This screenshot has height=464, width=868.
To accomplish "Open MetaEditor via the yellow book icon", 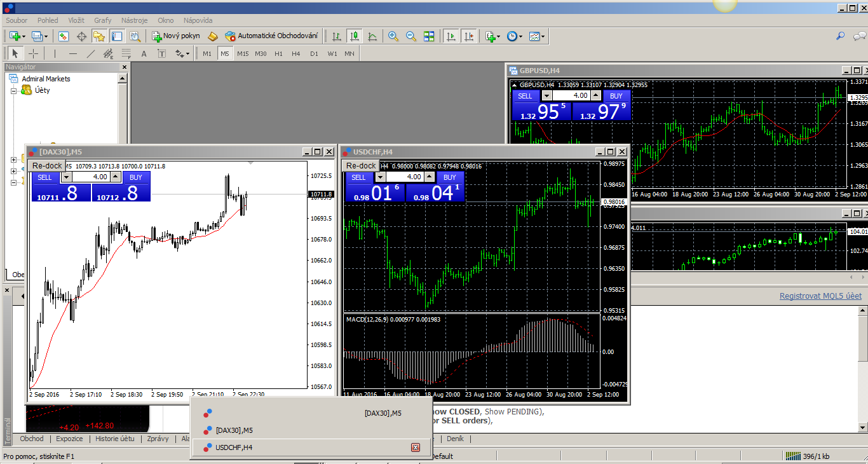I will click(213, 36).
